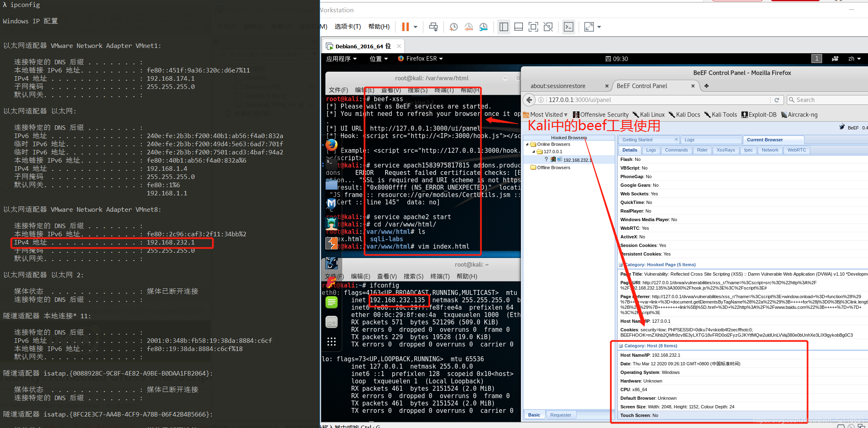
Task: Click the 09:30 clock in Kali top bar
Action: point(617,59)
